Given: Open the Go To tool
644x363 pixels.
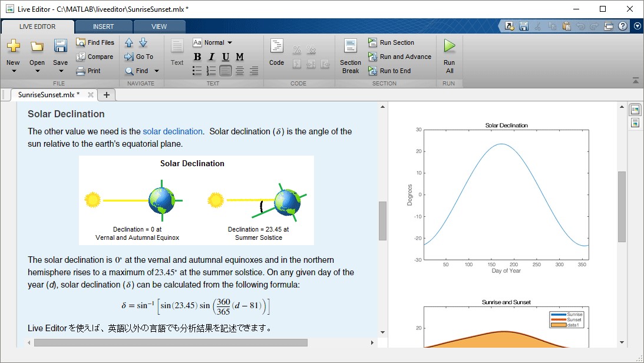Looking at the screenshot, I should point(140,57).
